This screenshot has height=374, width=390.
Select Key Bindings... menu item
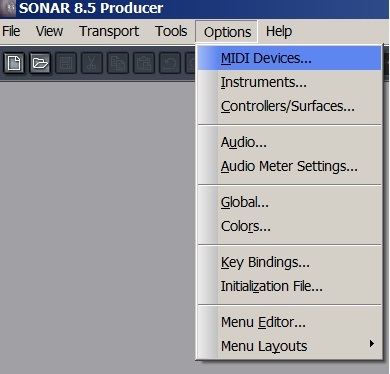click(x=289, y=262)
